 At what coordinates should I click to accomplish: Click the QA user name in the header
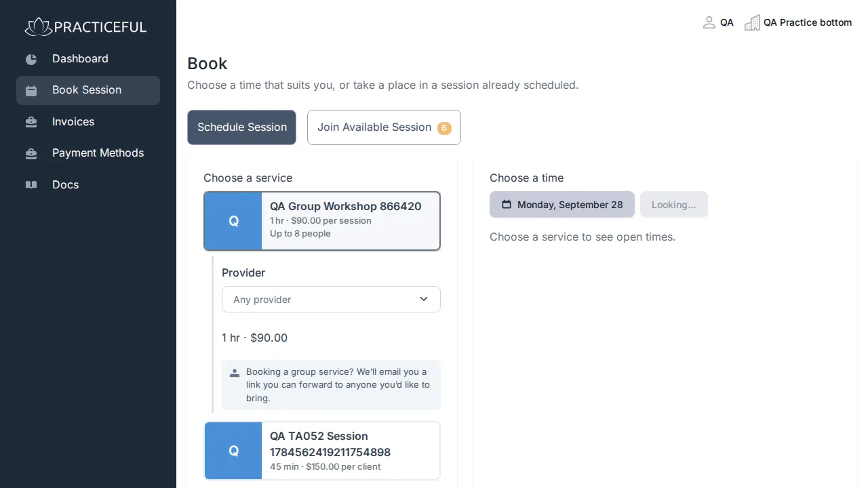tap(727, 22)
